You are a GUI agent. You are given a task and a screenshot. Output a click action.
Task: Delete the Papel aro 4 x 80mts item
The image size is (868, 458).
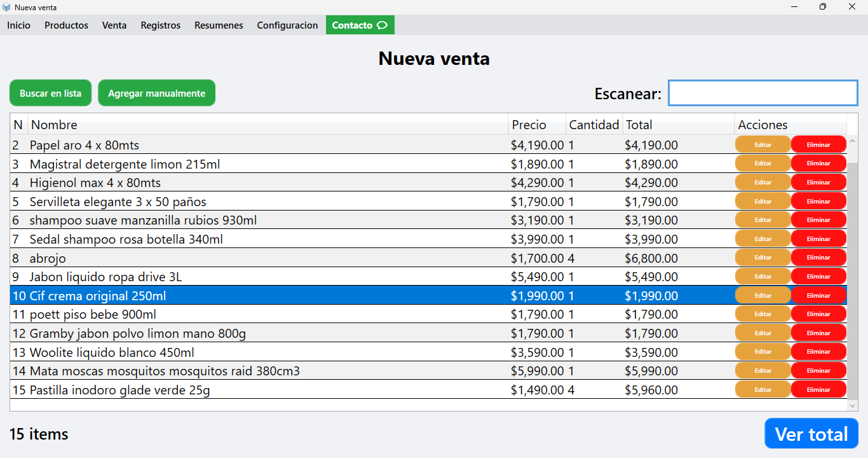click(x=818, y=144)
